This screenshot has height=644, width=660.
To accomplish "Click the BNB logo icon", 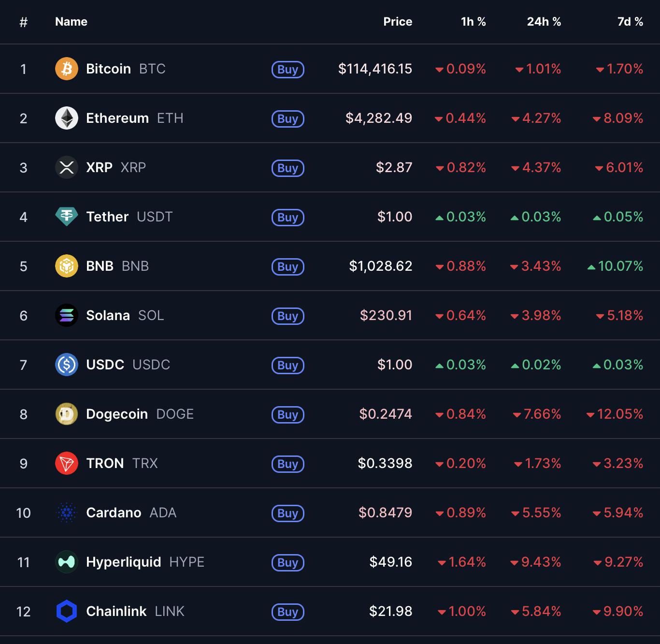I will tap(67, 266).
